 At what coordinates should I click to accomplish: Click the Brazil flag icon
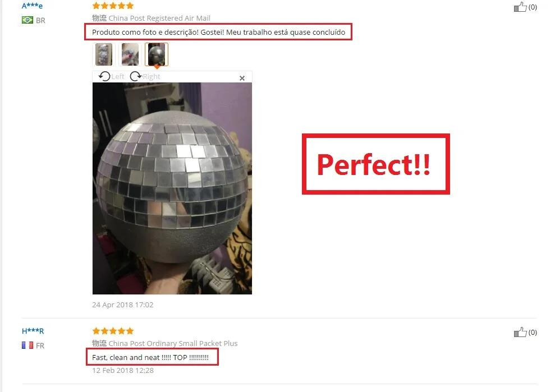(27, 20)
